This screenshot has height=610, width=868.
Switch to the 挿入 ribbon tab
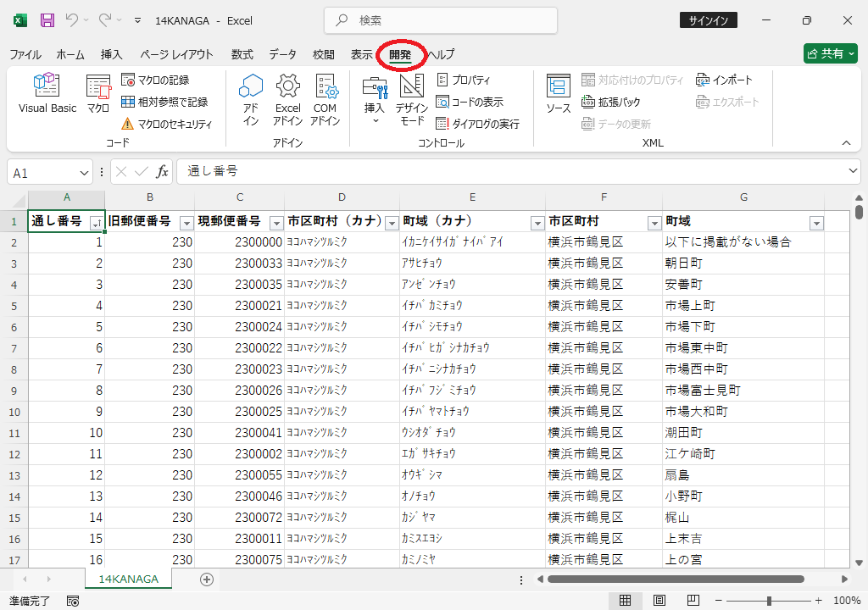tap(111, 54)
